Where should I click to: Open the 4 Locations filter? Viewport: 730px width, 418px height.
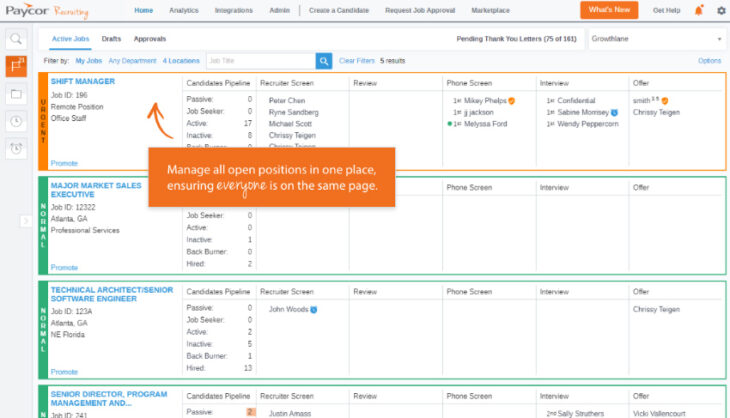click(181, 61)
